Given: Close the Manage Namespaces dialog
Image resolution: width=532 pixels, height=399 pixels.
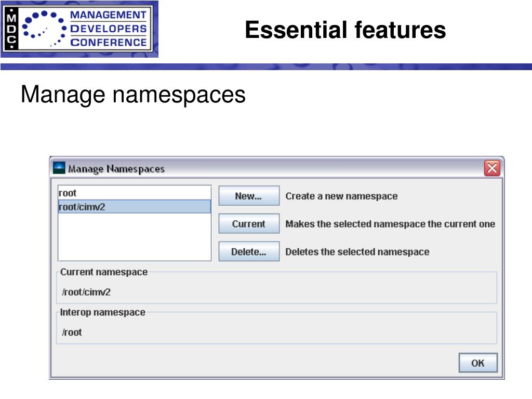Looking at the screenshot, I should (492, 168).
